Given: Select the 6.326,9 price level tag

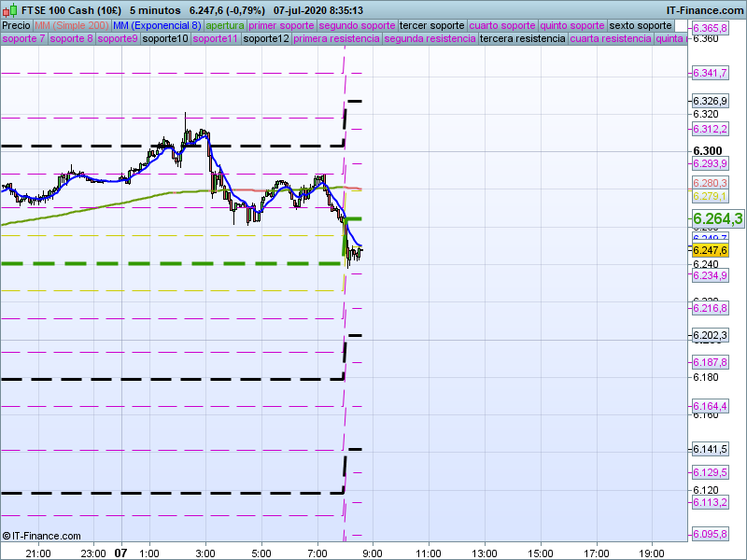Looking at the screenshot, I should pos(710,101).
